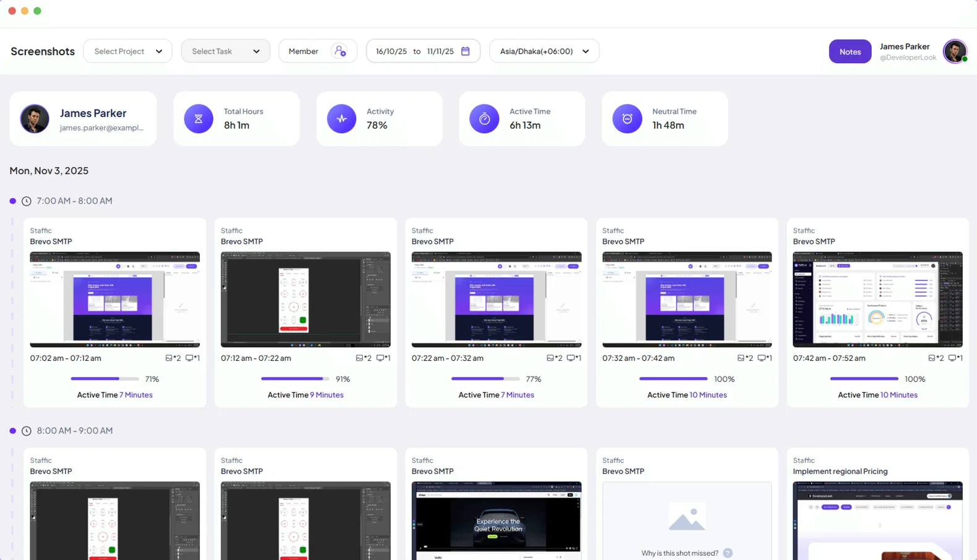Image resolution: width=977 pixels, height=560 pixels.
Task: Click the help icon beside "Why is this shot missed?"
Action: [727, 553]
